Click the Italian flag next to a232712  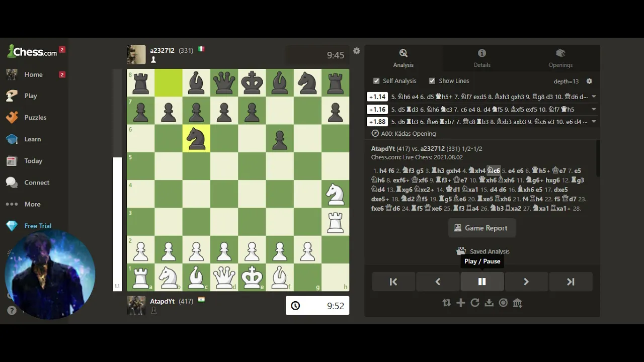201,49
